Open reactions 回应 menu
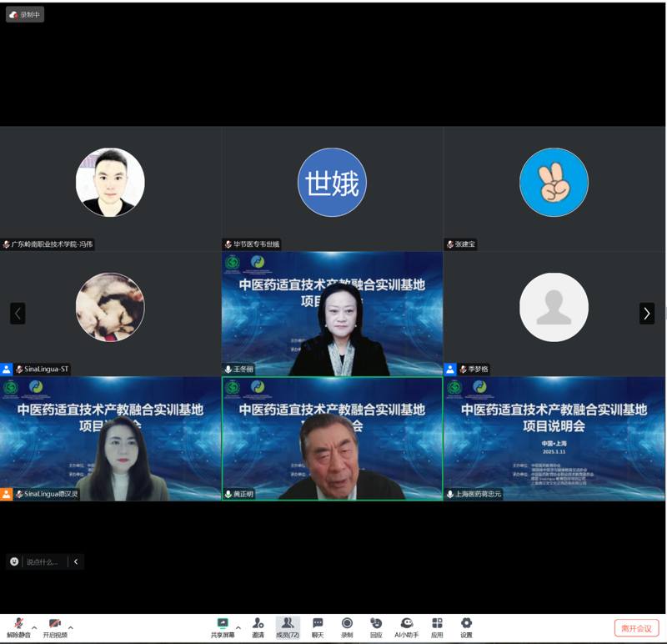This screenshot has height=644, width=667. (x=376, y=627)
